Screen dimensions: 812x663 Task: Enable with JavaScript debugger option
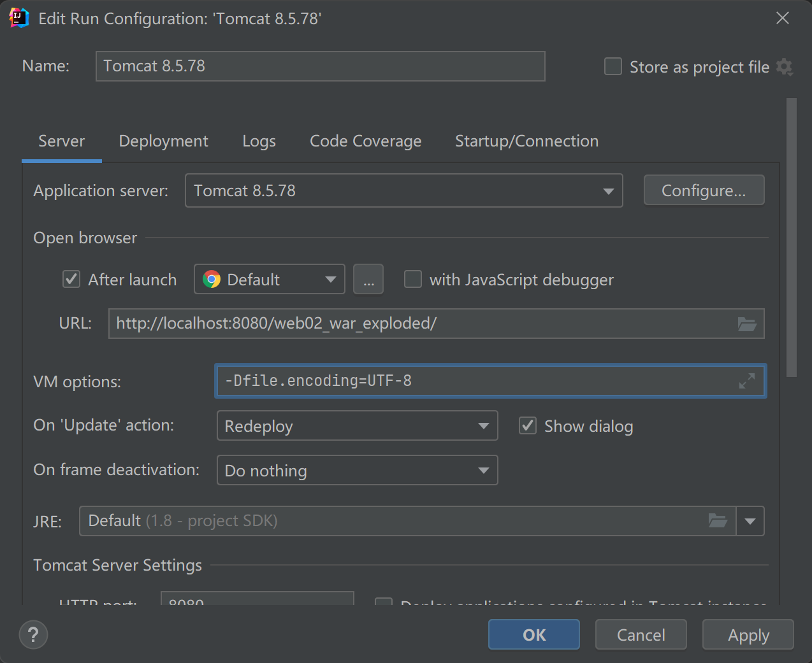[x=413, y=279]
